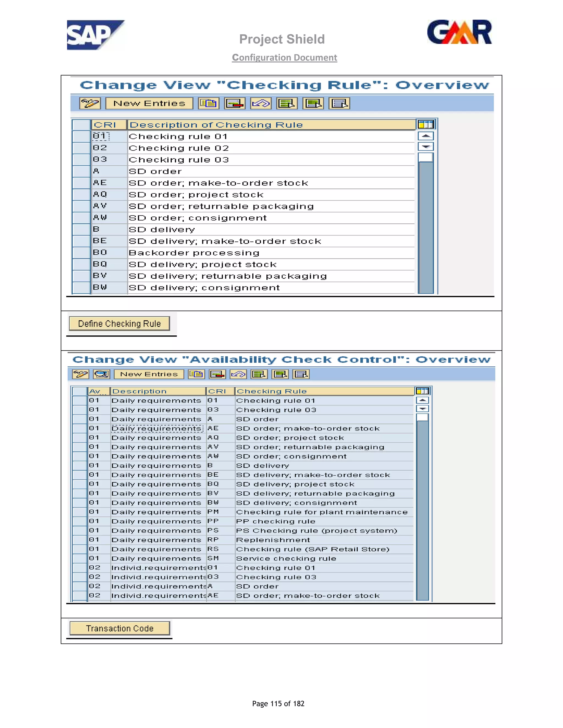Open Configuration Document heading link
563x728 pixels.
pyautogui.click(x=285, y=57)
